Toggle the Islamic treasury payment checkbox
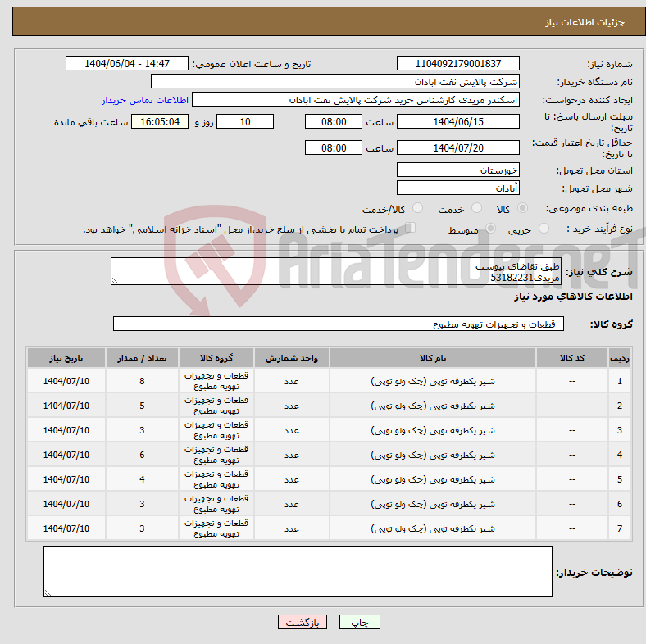The height and width of the screenshot is (644, 646). tap(411, 228)
